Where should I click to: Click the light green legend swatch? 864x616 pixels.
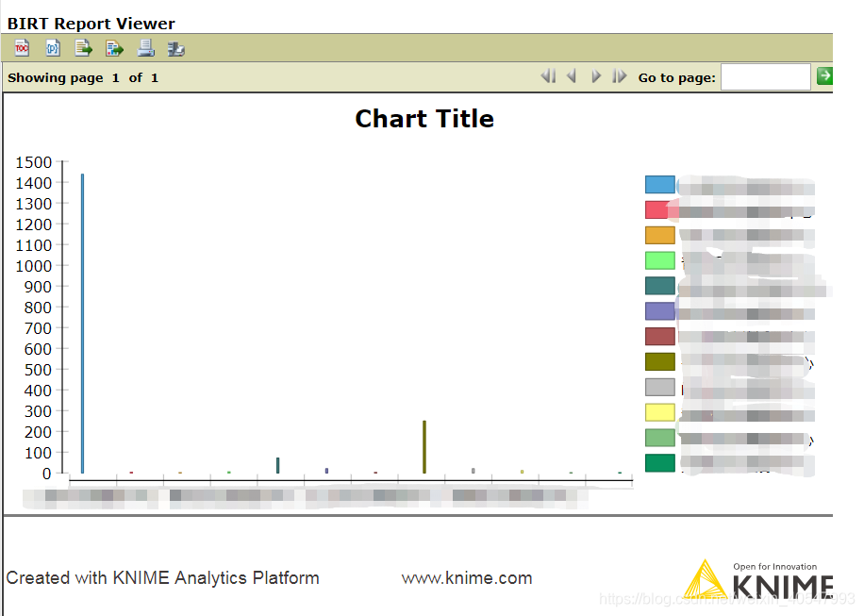[x=660, y=260]
